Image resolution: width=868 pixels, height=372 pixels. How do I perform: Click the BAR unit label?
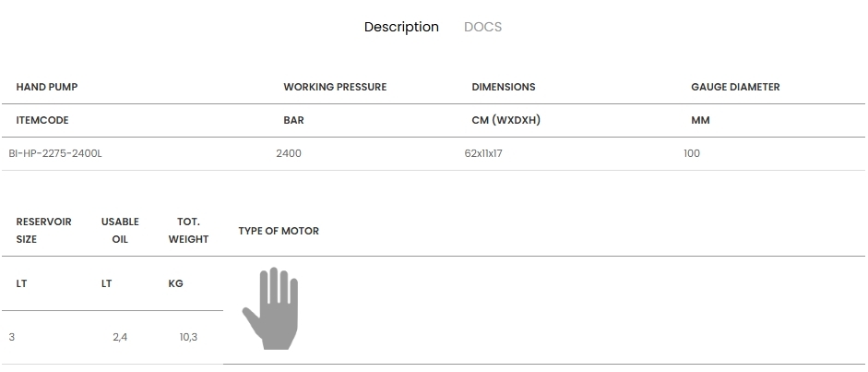click(x=293, y=120)
